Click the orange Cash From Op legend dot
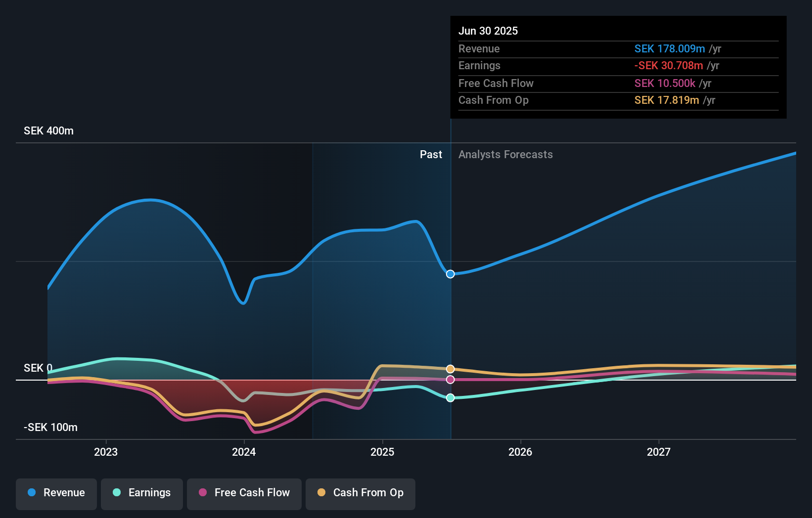 322,493
